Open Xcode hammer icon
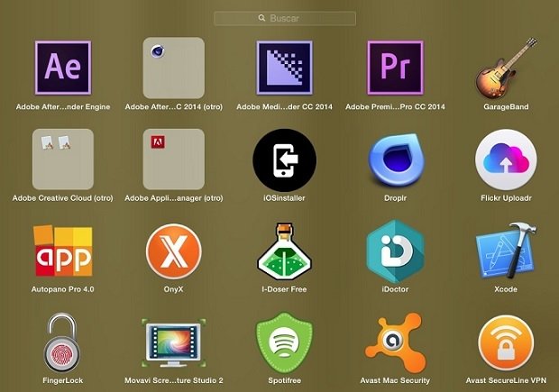Viewport: 559px width, 392px height. coord(506,251)
